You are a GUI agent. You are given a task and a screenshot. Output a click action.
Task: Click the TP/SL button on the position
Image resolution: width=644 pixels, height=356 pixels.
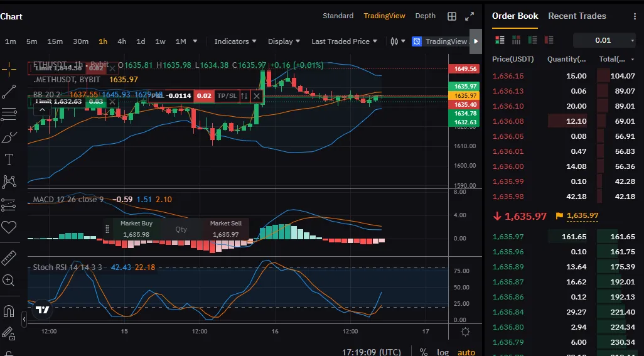coord(227,96)
